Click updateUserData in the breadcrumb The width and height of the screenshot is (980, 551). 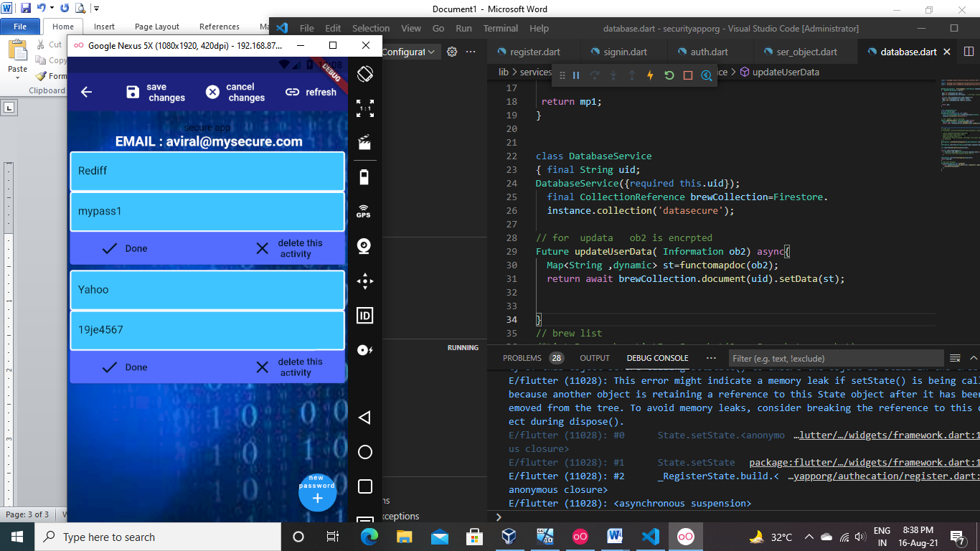click(x=786, y=72)
